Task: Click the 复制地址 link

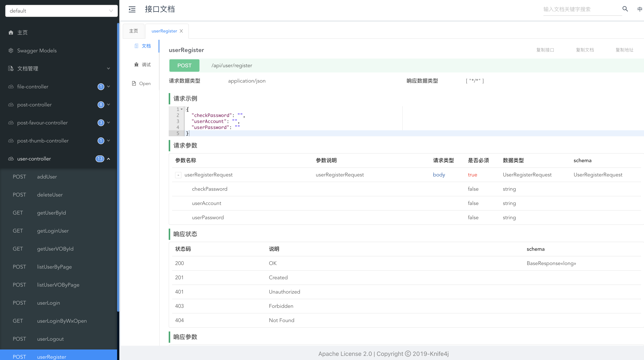Action: tap(624, 50)
